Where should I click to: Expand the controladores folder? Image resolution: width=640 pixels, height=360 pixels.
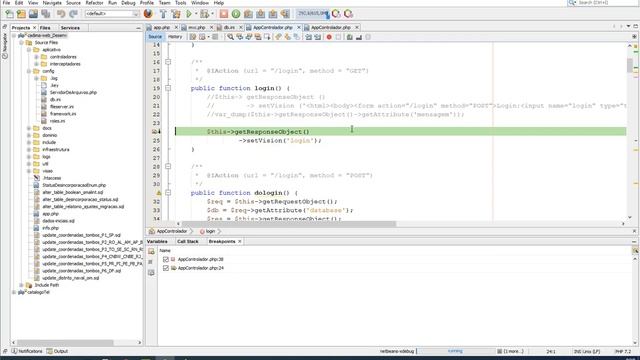[36, 57]
